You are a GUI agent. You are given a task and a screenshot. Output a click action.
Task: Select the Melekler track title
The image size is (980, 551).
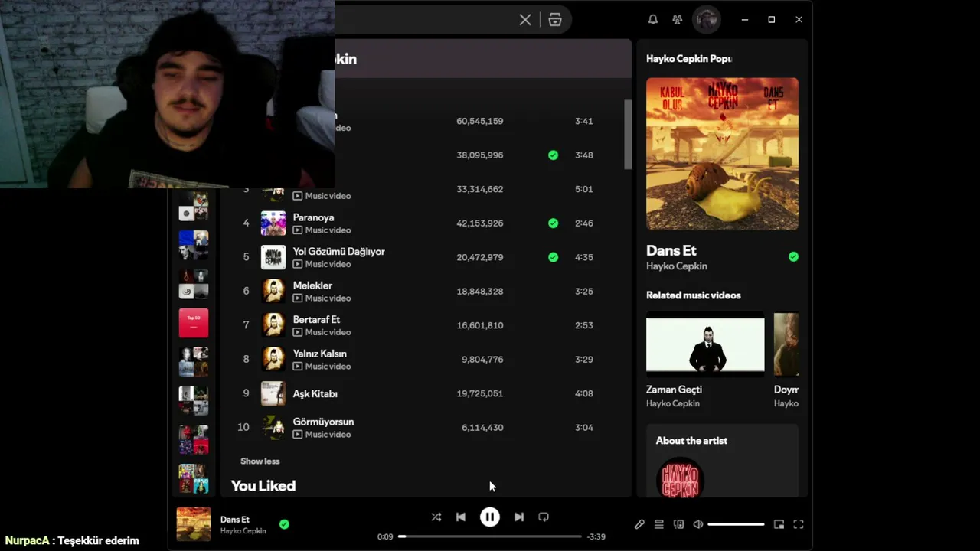(x=312, y=285)
